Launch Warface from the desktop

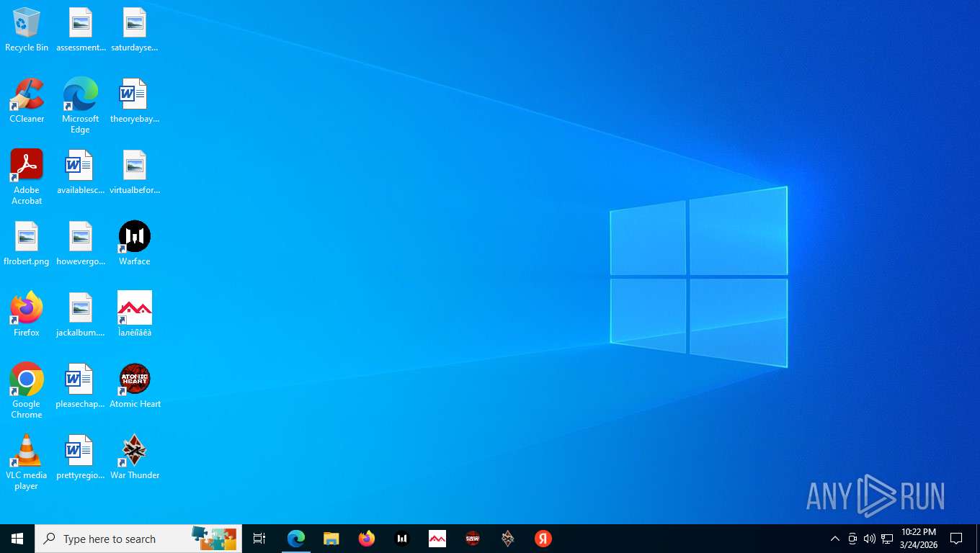pyautogui.click(x=135, y=243)
